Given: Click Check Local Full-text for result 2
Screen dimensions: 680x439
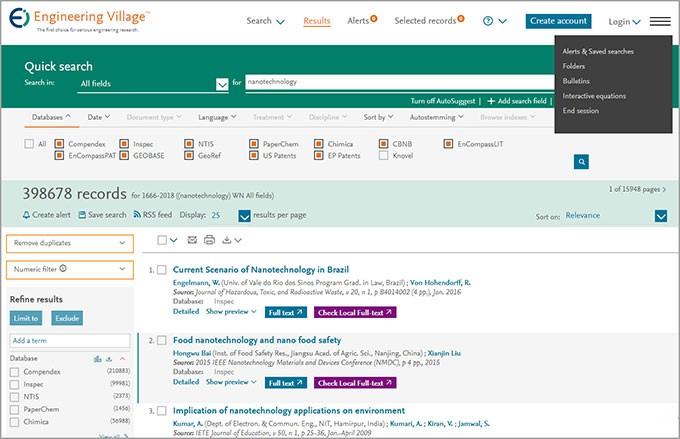Looking at the screenshot, I should click(x=355, y=383).
